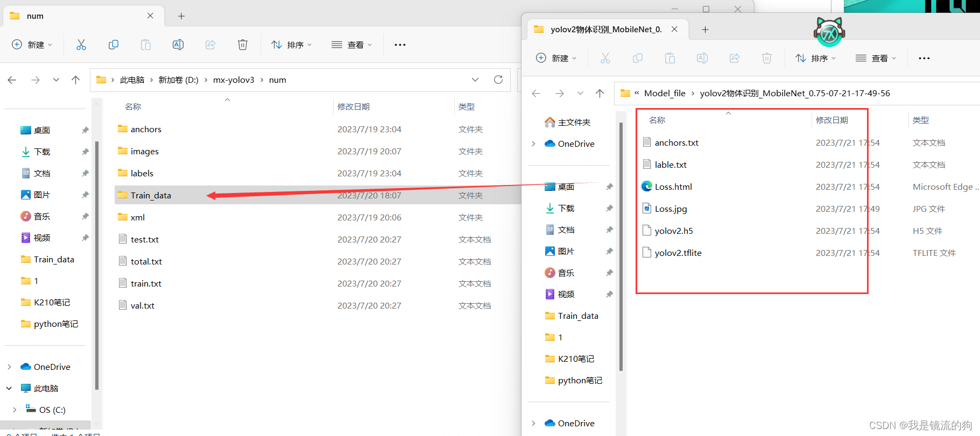Go up one level in yolov2 window
The height and width of the screenshot is (436, 980).
[x=600, y=93]
